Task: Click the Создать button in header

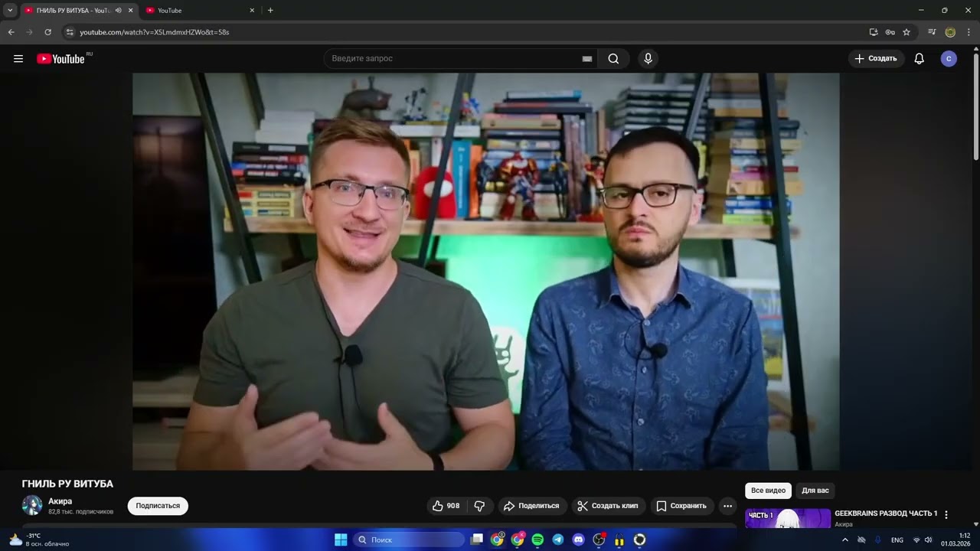Action: pyautogui.click(x=876, y=59)
